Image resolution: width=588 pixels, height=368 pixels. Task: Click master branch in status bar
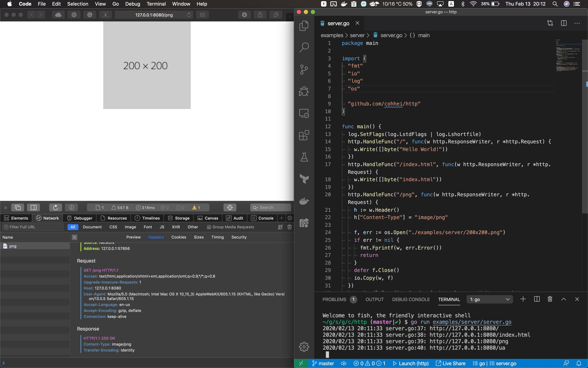[323, 363]
